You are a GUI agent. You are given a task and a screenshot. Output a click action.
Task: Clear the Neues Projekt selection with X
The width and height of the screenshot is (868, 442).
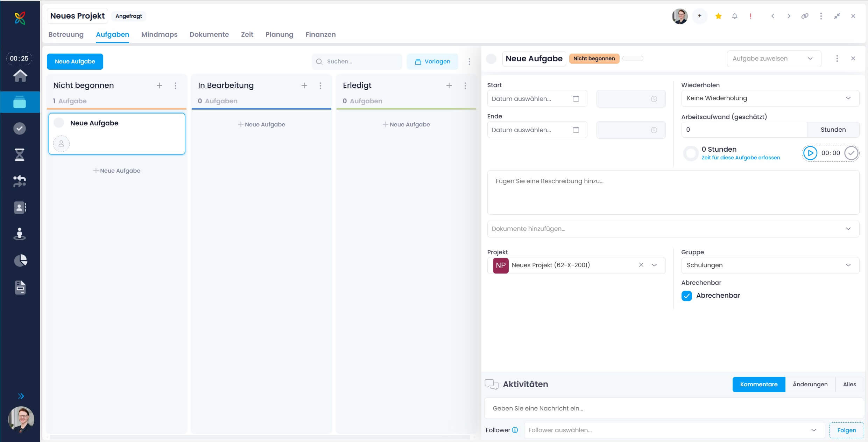[x=641, y=265]
